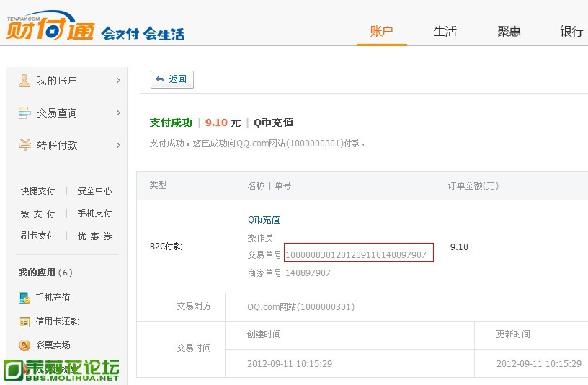The height and width of the screenshot is (385, 588).
Task: Open the 手机充值 app link
Action: coord(53,298)
